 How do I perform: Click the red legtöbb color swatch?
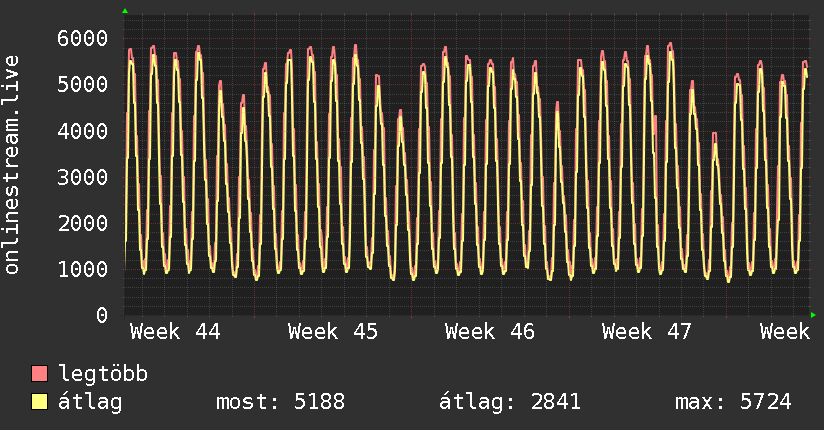tap(40, 374)
